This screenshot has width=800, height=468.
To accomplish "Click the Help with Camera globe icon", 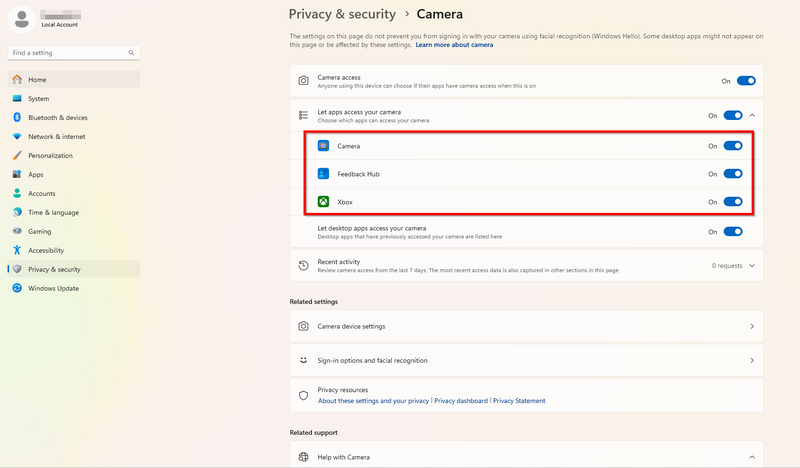I will point(304,457).
